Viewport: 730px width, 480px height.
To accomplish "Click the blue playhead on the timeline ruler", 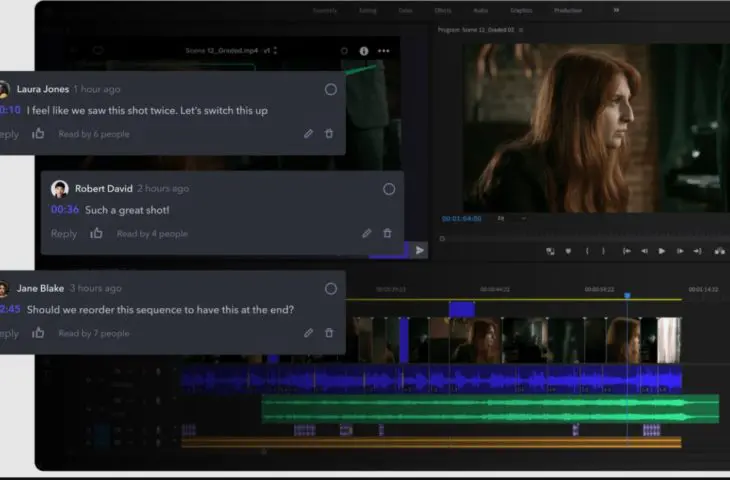I will (627, 295).
